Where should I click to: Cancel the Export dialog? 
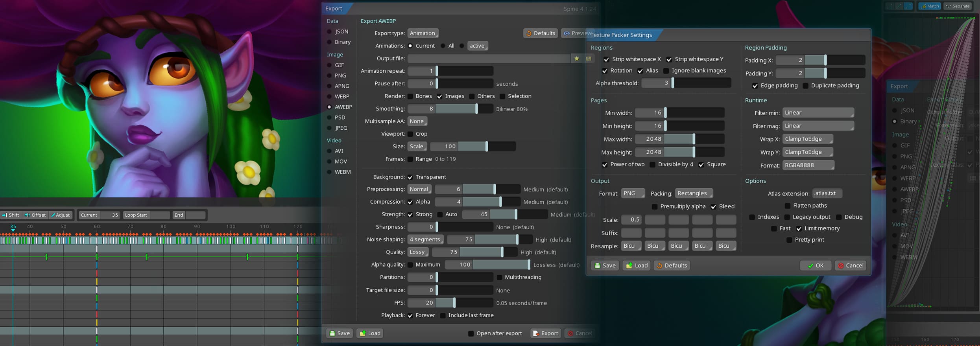click(x=579, y=333)
